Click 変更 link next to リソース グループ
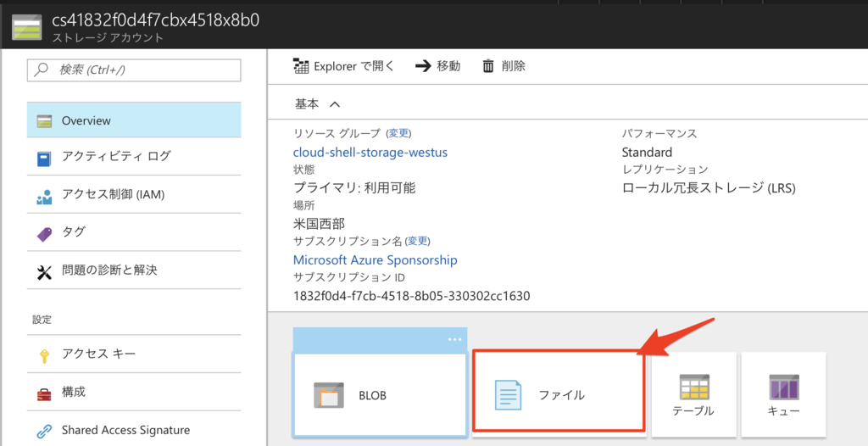Screen dimensions: 868x446 398,133
